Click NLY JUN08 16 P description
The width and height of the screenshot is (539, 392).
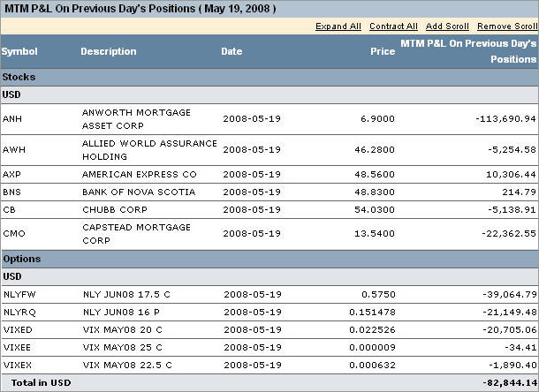pyautogui.click(x=121, y=313)
